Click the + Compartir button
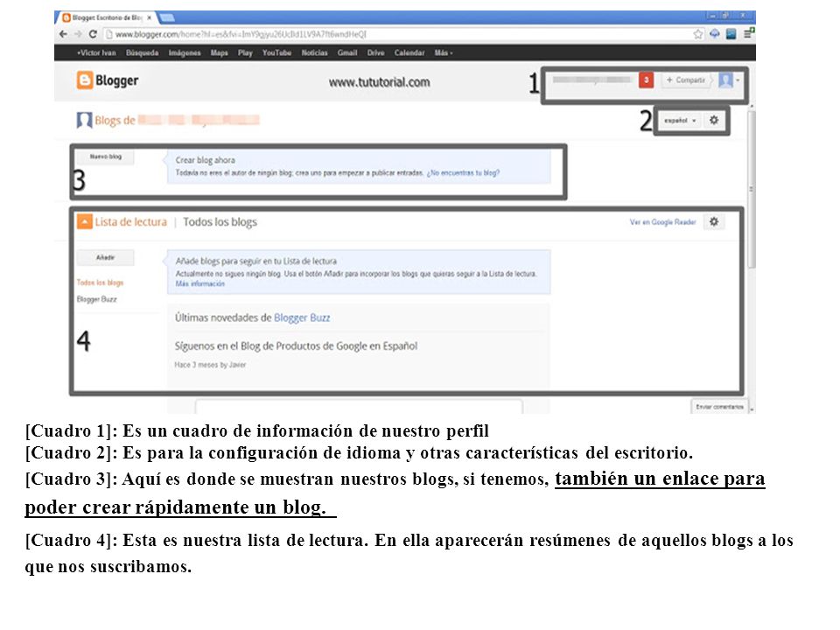 686,80
